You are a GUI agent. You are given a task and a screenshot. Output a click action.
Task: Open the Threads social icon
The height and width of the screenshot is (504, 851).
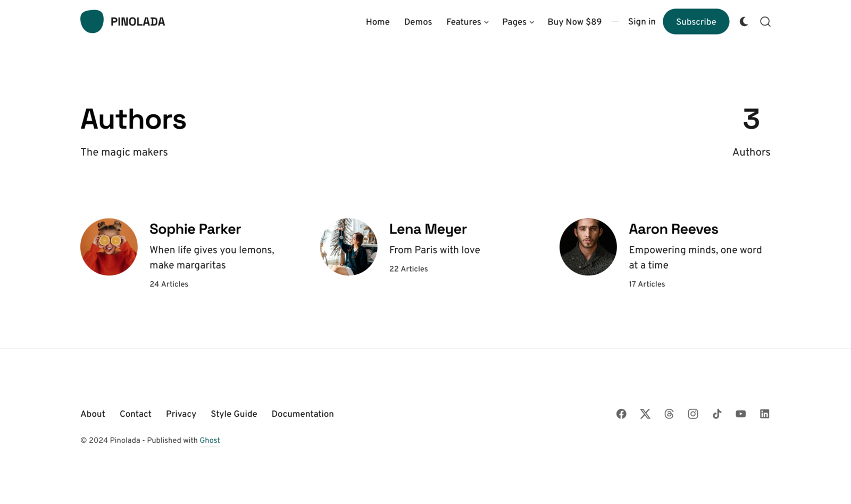coord(669,414)
